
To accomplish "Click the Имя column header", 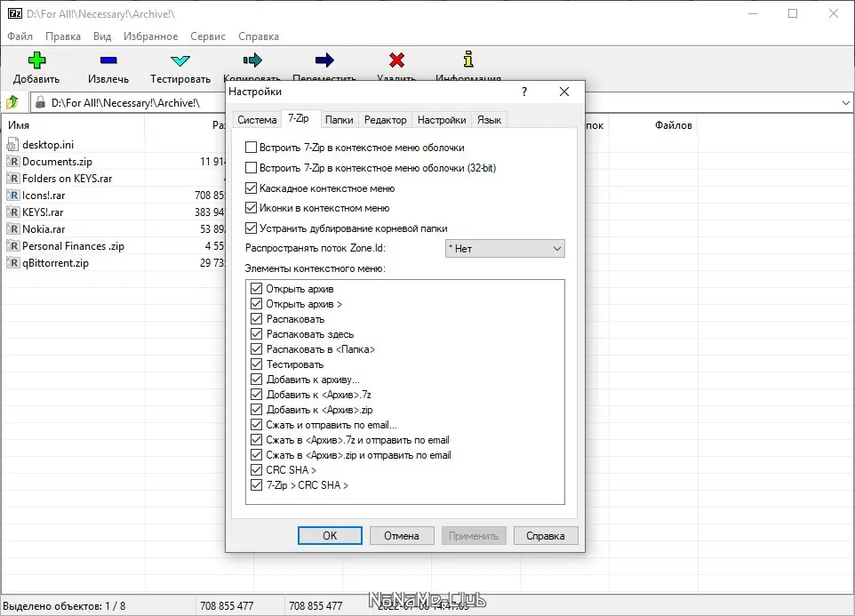I will 73,125.
